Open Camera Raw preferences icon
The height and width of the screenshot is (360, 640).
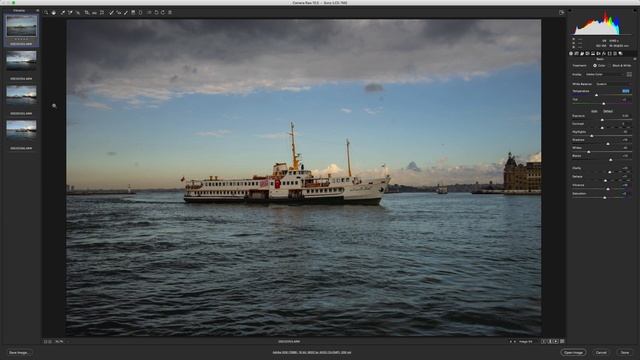pyautogui.click(x=149, y=12)
